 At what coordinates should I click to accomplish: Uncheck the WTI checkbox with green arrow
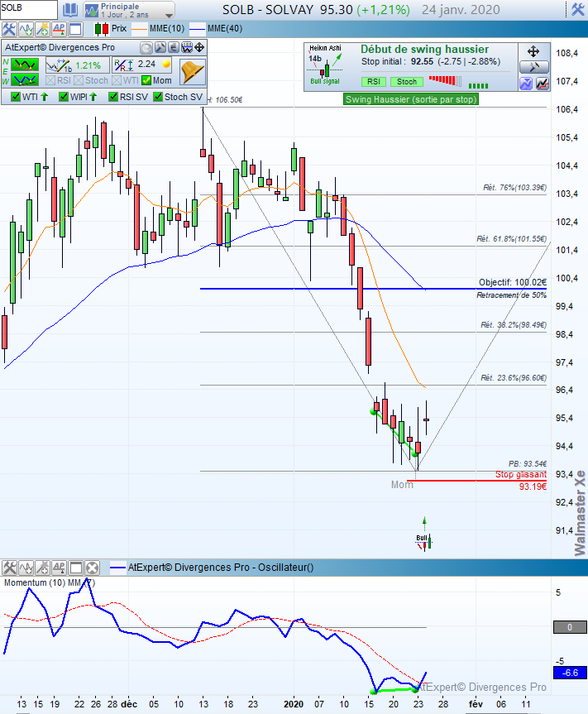point(16,97)
